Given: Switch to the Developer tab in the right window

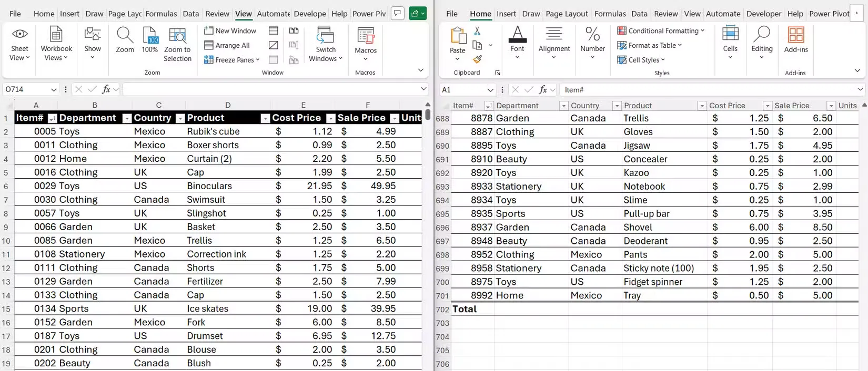Looking at the screenshot, I should click(764, 14).
